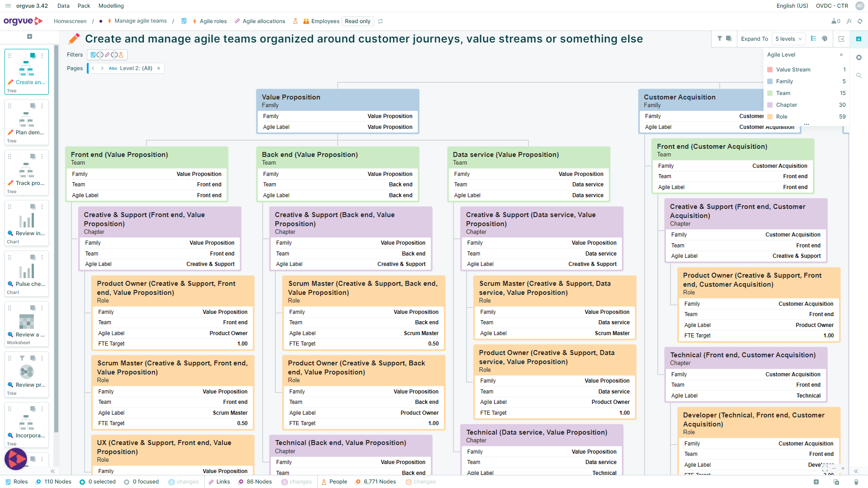Click the selection square icon in toolbar
This screenshot has height=488, width=868.
point(729,38)
